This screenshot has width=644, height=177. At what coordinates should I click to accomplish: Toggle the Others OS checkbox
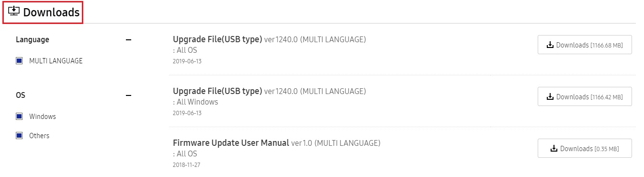click(19, 136)
